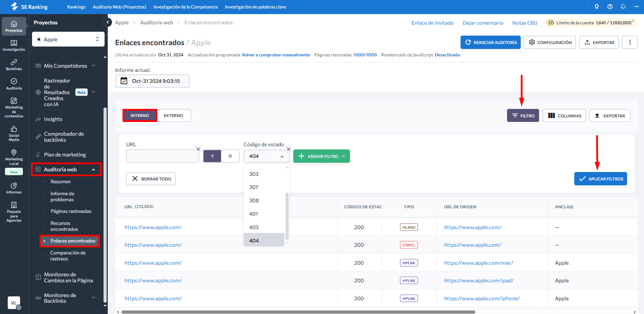Screen dimensions: 644x314
Task: Open the Añadir filtro dropdown
Action: [x=321, y=156]
